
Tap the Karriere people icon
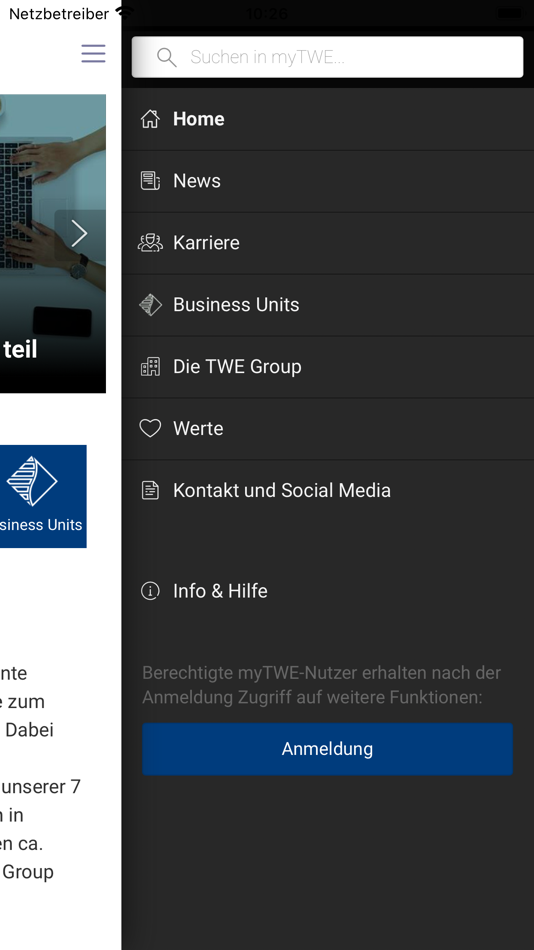[150, 242]
